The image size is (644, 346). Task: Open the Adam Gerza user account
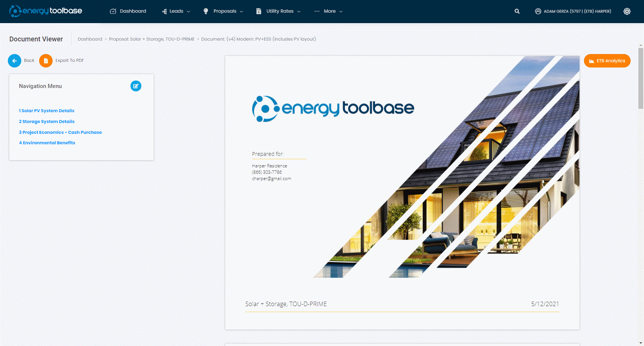point(573,11)
